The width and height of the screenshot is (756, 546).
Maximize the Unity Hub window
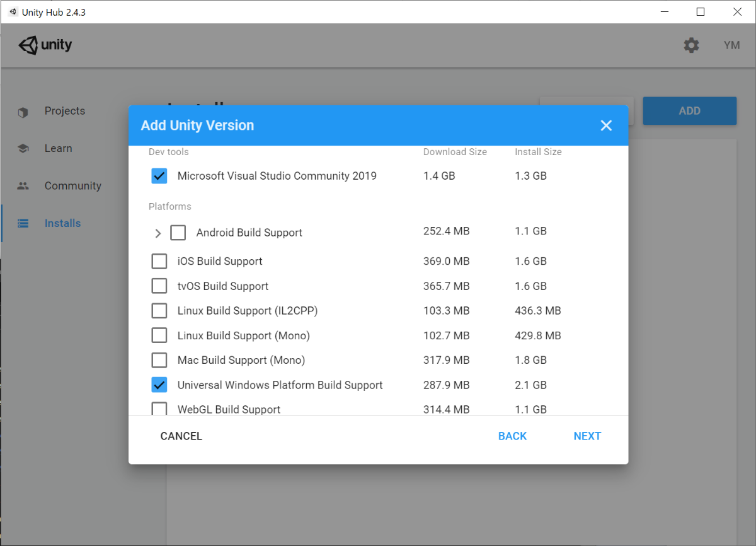(x=701, y=12)
